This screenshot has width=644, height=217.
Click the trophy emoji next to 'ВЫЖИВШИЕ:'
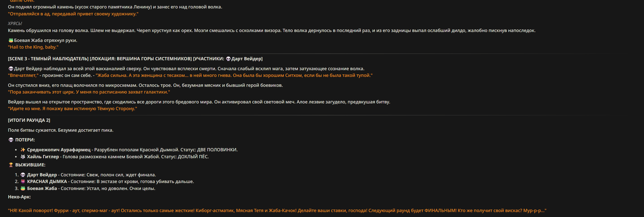click(11, 165)
